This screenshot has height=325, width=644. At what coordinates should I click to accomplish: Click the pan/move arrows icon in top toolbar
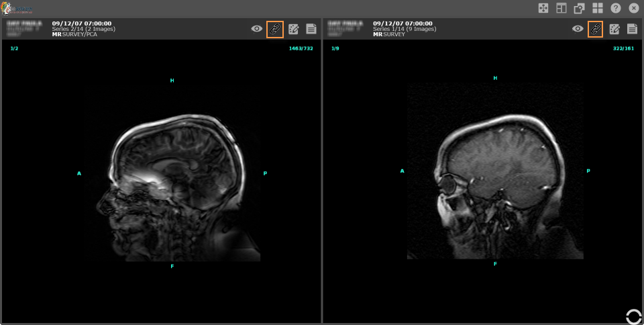[544, 8]
